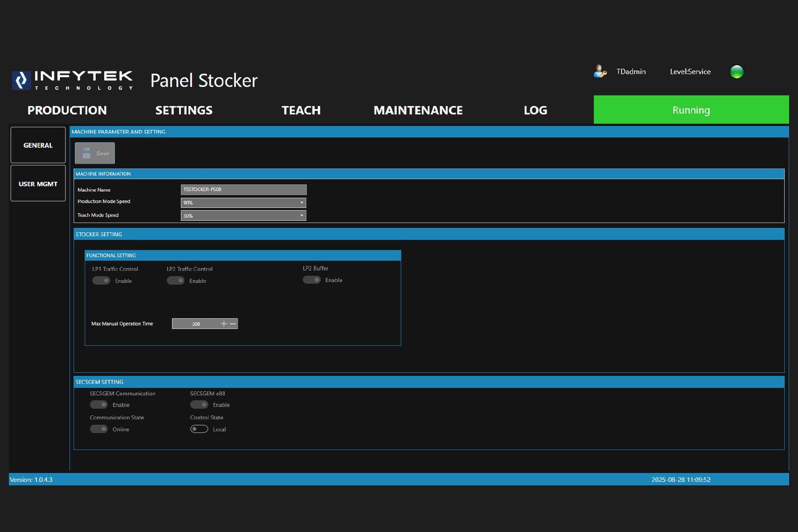Viewport: 798px width, 532px height.
Task: Click the Machine Name input field
Action: 243,189
